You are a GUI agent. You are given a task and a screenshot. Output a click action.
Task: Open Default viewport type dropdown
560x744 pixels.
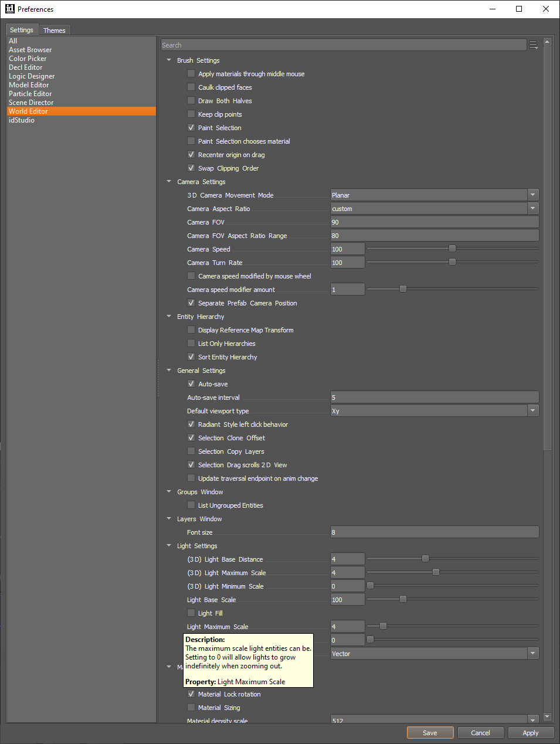pyautogui.click(x=435, y=411)
